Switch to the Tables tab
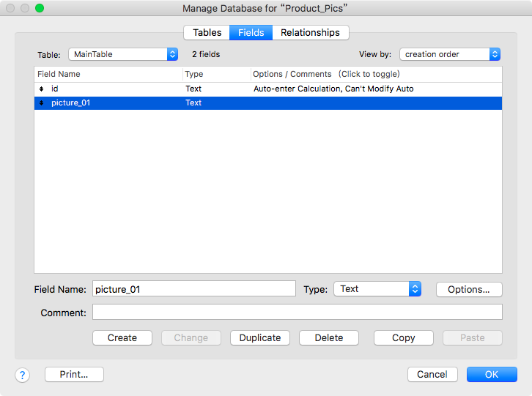532x396 pixels. (x=207, y=32)
